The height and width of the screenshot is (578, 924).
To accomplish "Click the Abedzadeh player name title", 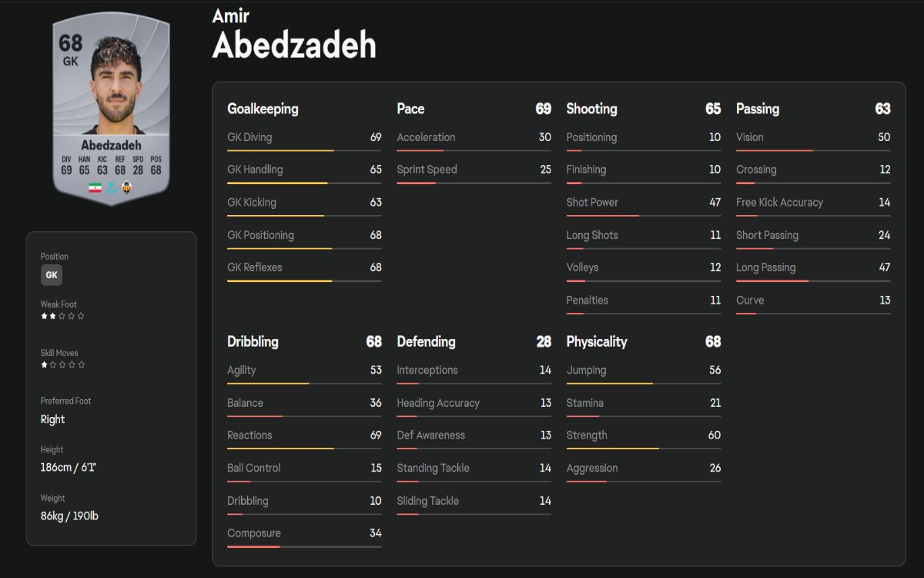I will pyautogui.click(x=294, y=45).
